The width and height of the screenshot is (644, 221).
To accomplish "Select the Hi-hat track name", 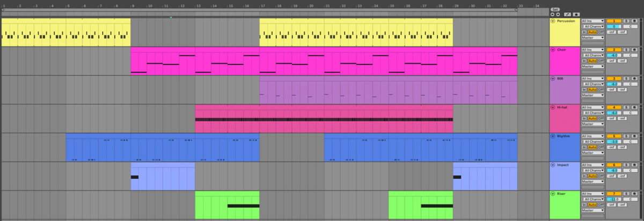I will [563, 107].
